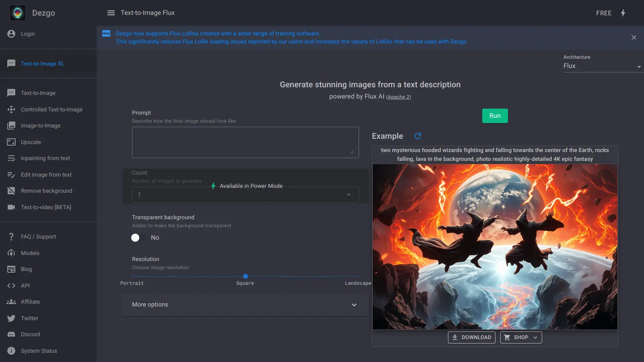Select the Text-to-Image XL sidebar icon
This screenshot has width=644, height=362.
pyautogui.click(x=11, y=64)
